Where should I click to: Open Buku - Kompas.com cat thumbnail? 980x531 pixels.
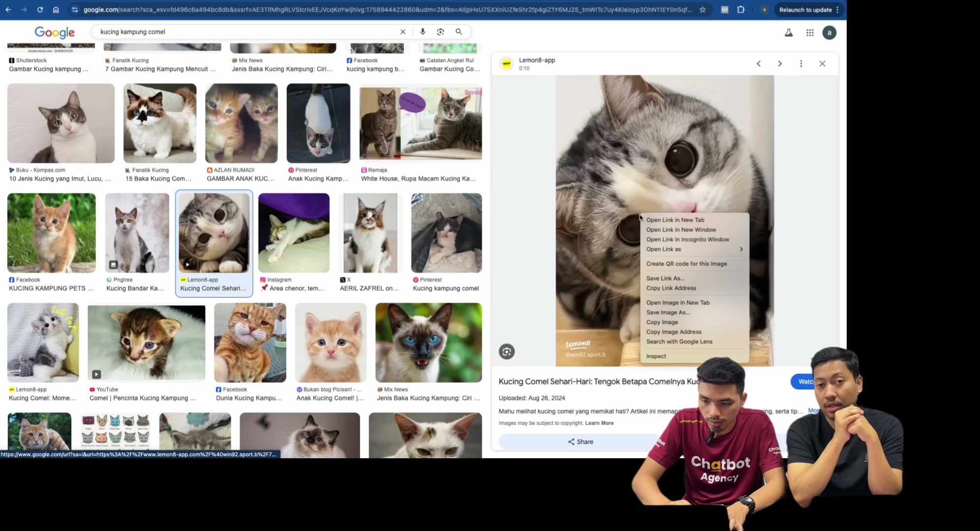61,123
